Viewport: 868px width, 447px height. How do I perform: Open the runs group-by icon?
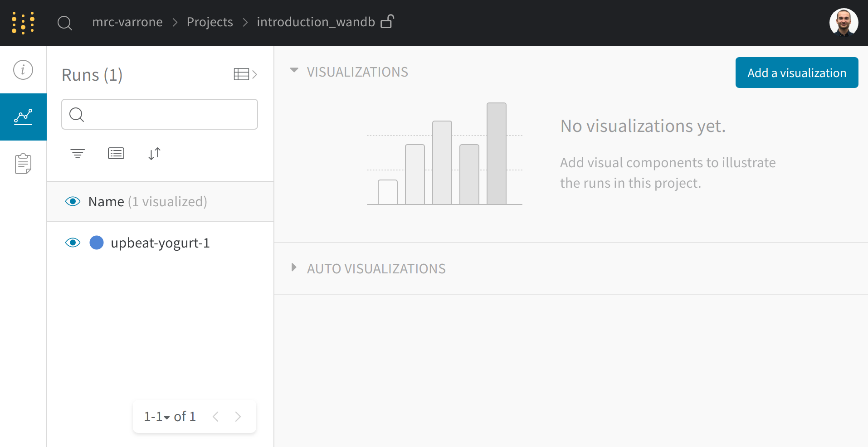116,154
